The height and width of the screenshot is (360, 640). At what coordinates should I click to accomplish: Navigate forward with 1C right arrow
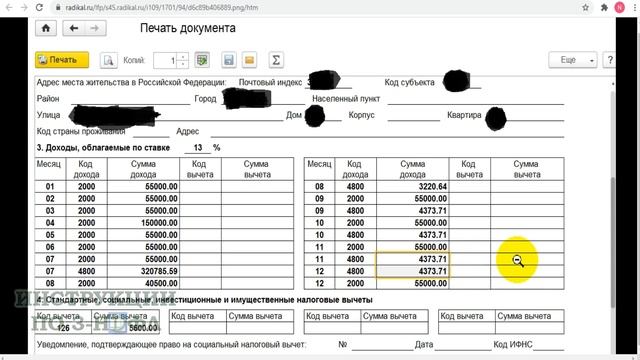click(95, 28)
